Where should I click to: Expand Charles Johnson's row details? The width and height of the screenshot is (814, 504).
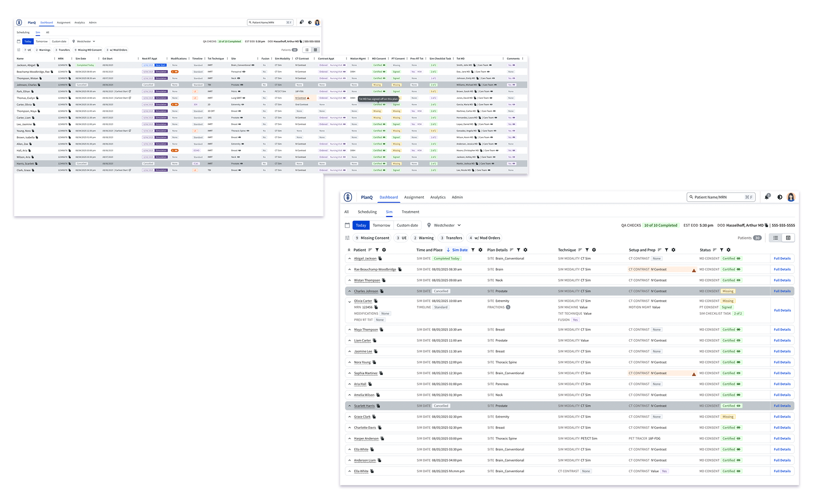(x=350, y=291)
